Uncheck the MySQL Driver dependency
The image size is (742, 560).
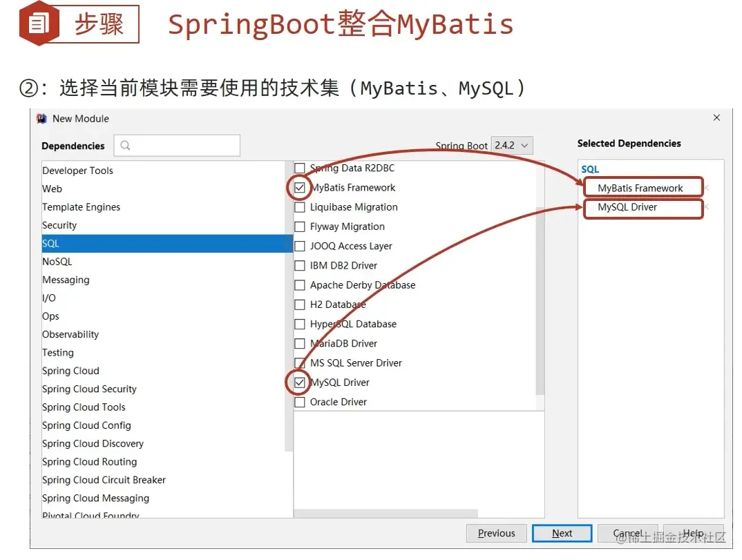[300, 382]
